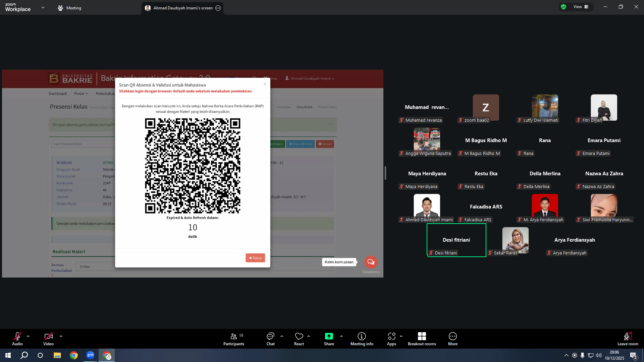Open Ahmad Daudsyah Imami user dropdown
Viewport: 644px width, 362px height.
(x=310, y=78)
